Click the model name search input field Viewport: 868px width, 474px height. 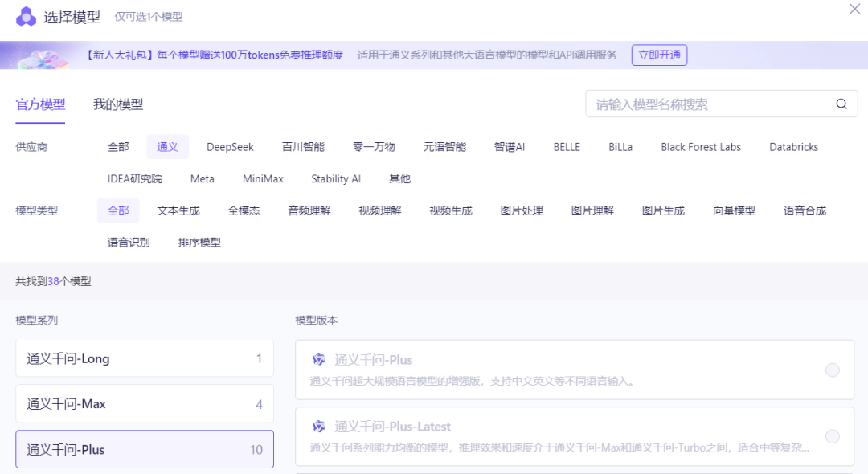coord(707,104)
